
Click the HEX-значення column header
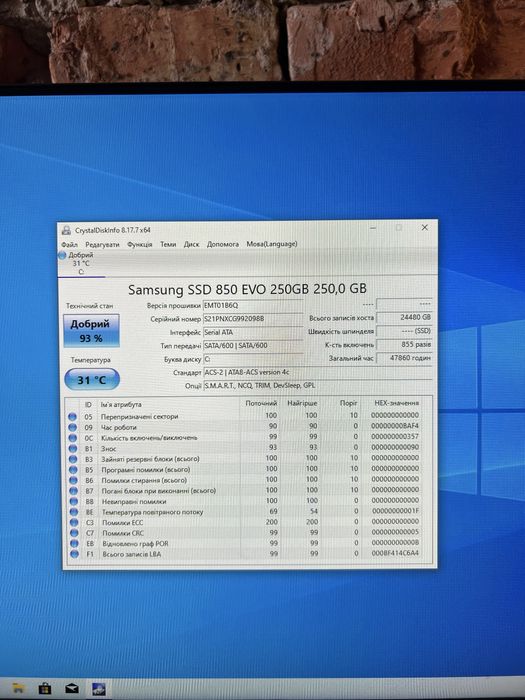click(396, 403)
